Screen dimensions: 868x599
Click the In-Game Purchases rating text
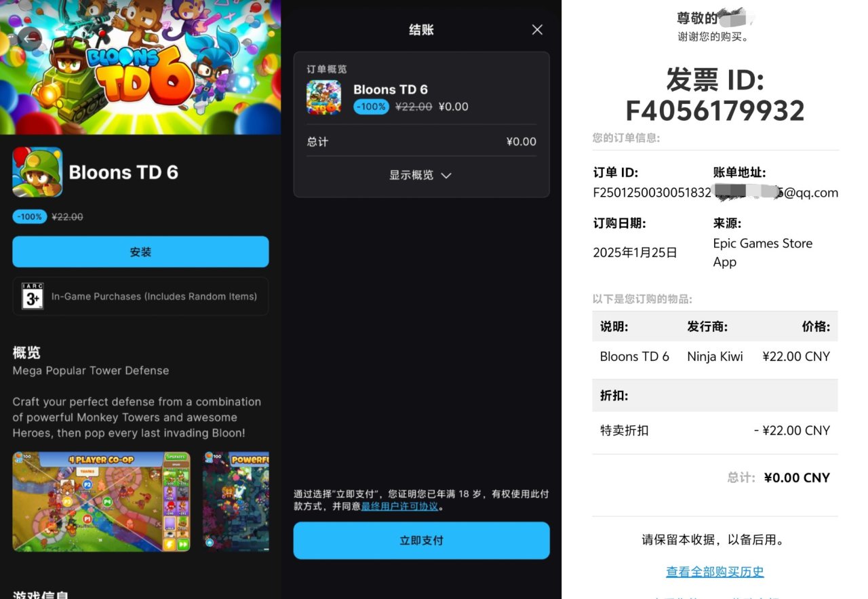click(x=154, y=296)
